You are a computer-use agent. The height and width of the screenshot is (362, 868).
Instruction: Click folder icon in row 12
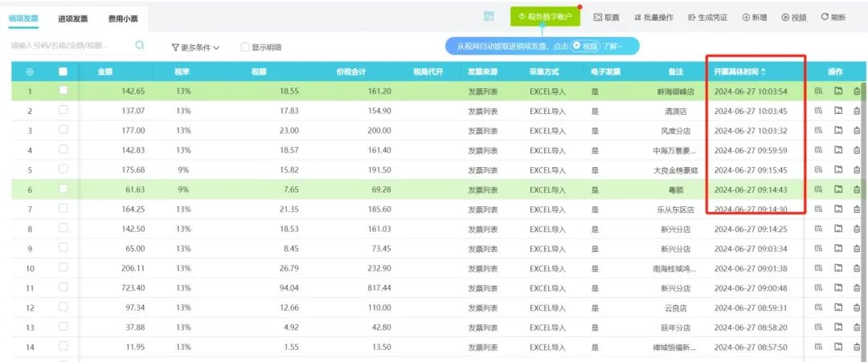(x=837, y=308)
